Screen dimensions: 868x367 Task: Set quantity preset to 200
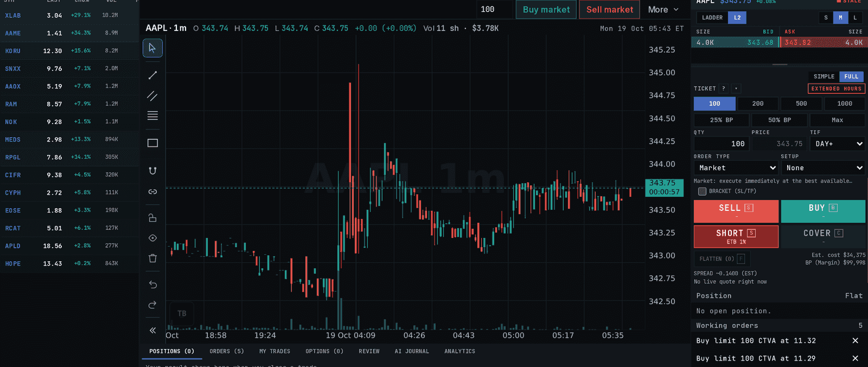point(758,104)
